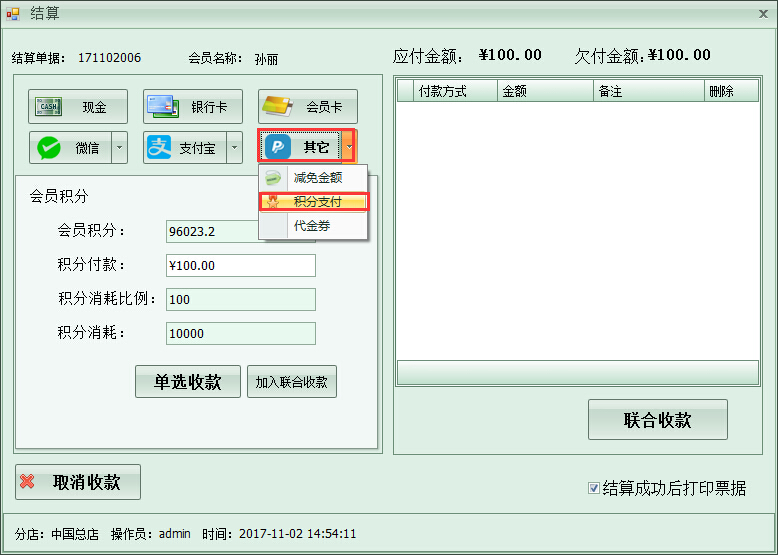Viewport: 778px width, 555px height.
Task: Click the green WeChat logo icon
Action: [49, 148]
